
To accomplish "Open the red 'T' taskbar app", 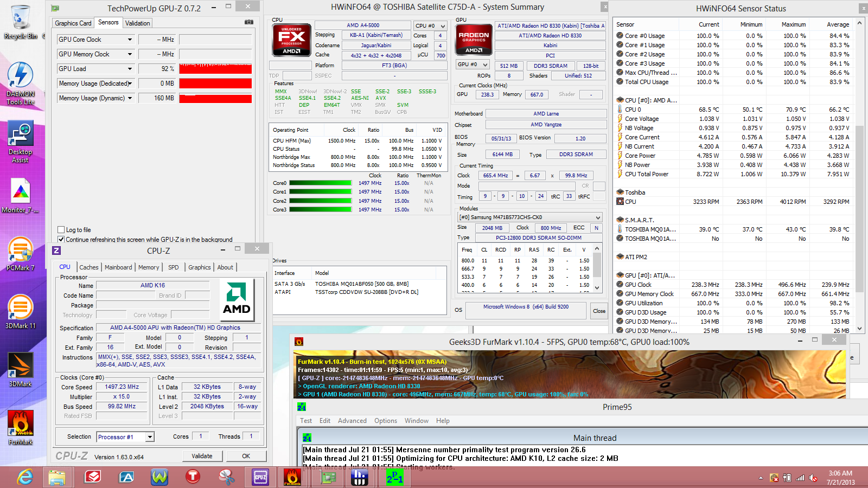I will click(193, 477).
